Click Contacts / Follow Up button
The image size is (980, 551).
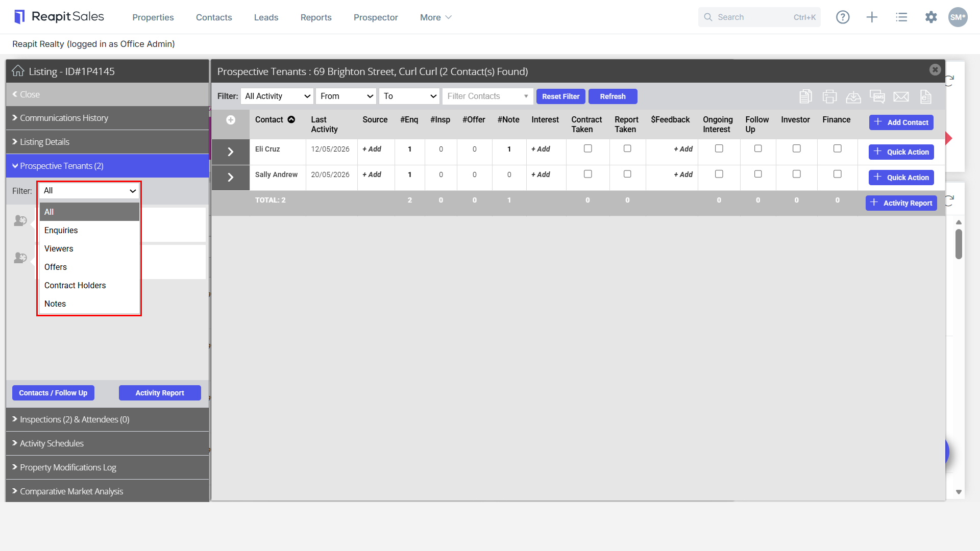[x=53, y=393]
